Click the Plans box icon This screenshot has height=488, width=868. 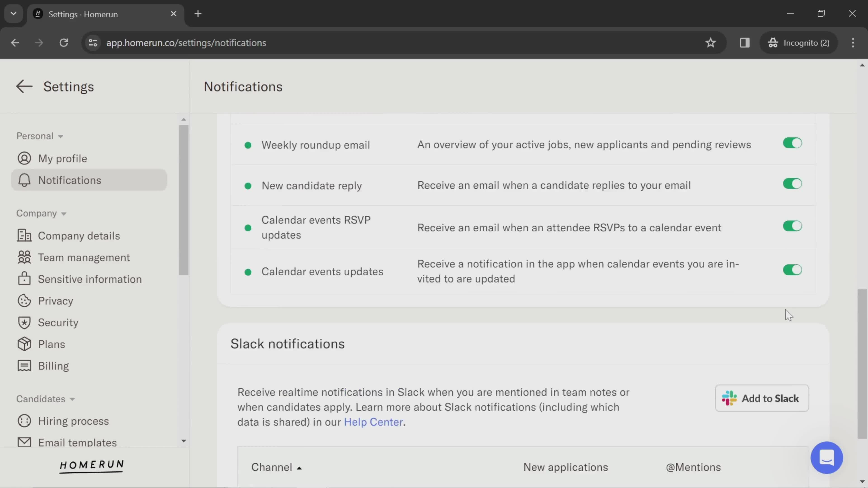[24, 344]
